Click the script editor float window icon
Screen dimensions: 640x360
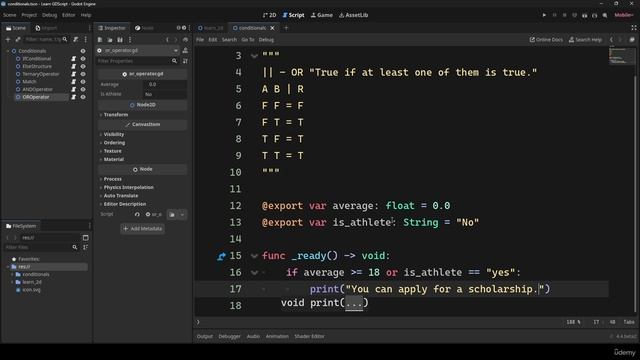[x=632, y=40]
